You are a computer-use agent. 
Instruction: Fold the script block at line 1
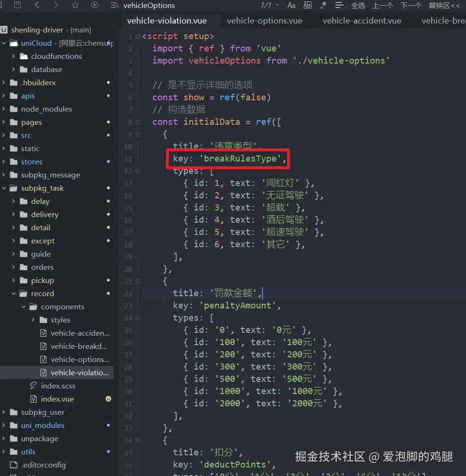[x=138, y=36]
